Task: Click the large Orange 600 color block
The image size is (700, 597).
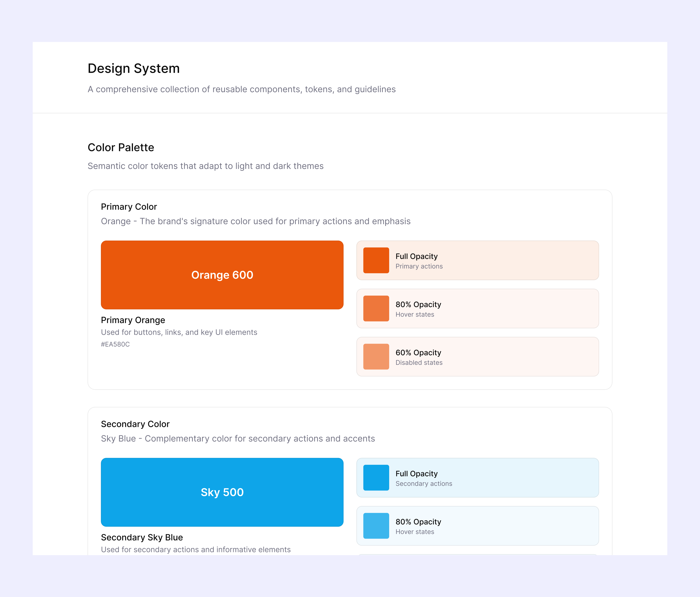Action: coord(222,275)
